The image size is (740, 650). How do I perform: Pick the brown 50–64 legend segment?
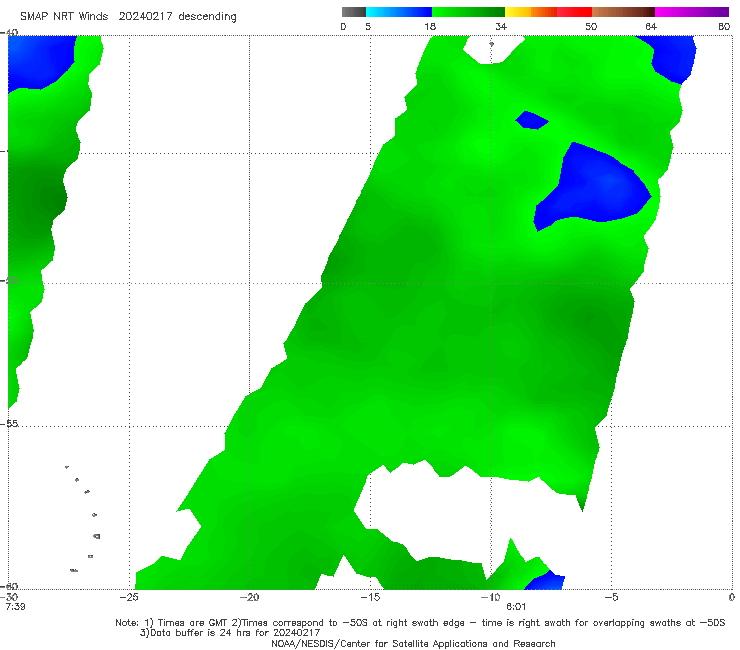623,12
